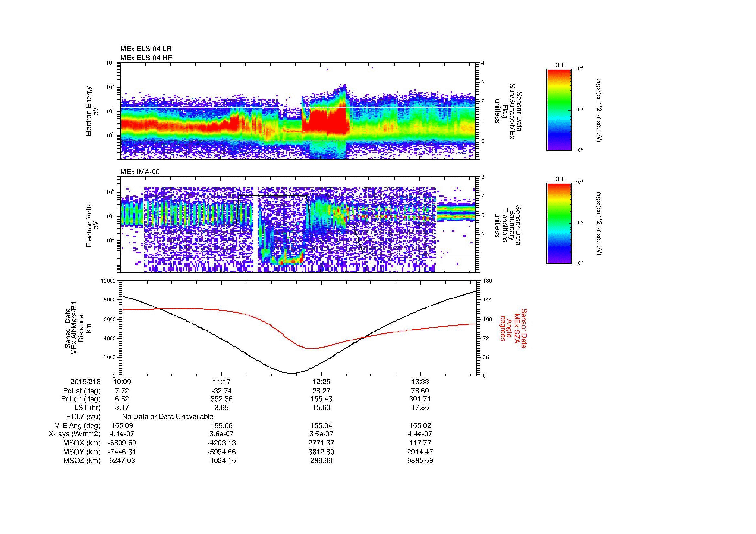Click the date label '2015/218'
The width and height of the screenshot is (756, 534).
tap(85, 382)
